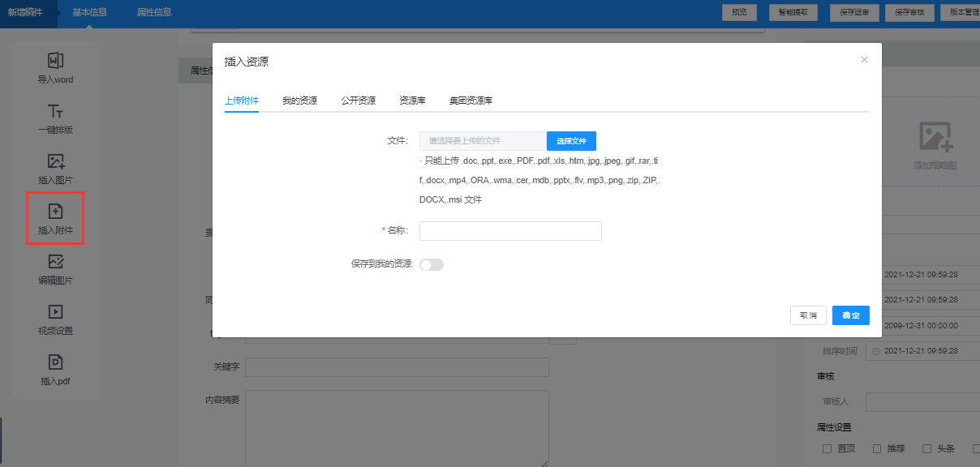
Task: Close the 插入资源 dialog with X
Action: tap(864, 60)
